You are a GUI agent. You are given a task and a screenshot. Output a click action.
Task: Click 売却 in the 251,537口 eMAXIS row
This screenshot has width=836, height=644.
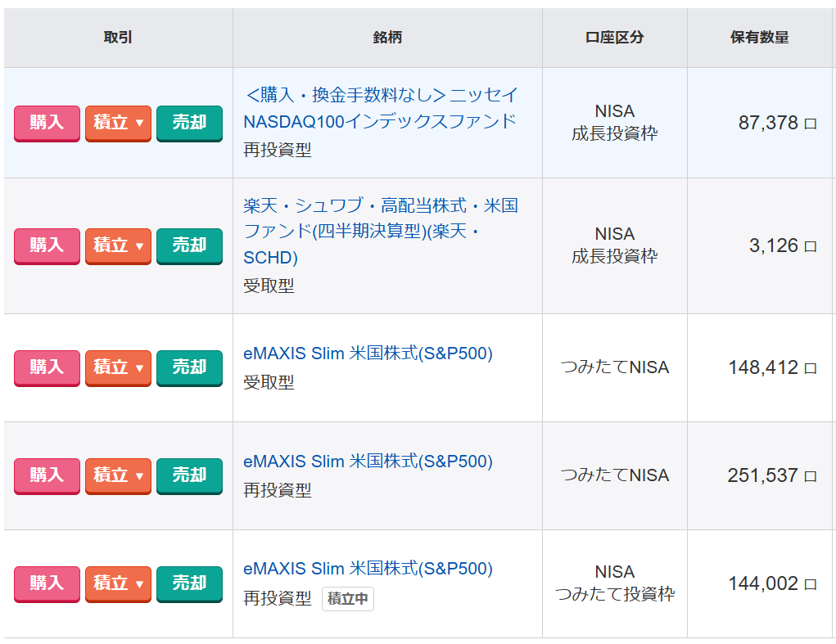point(189,476)
